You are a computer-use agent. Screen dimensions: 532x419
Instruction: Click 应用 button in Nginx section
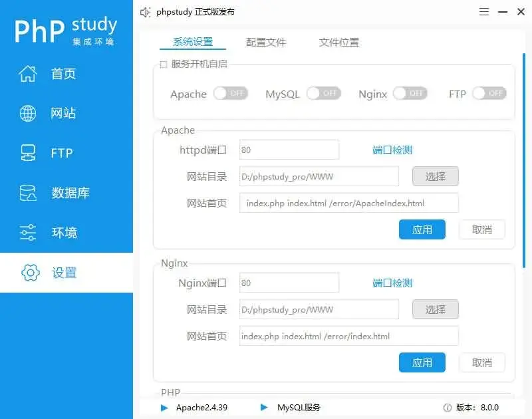[422, 362]
